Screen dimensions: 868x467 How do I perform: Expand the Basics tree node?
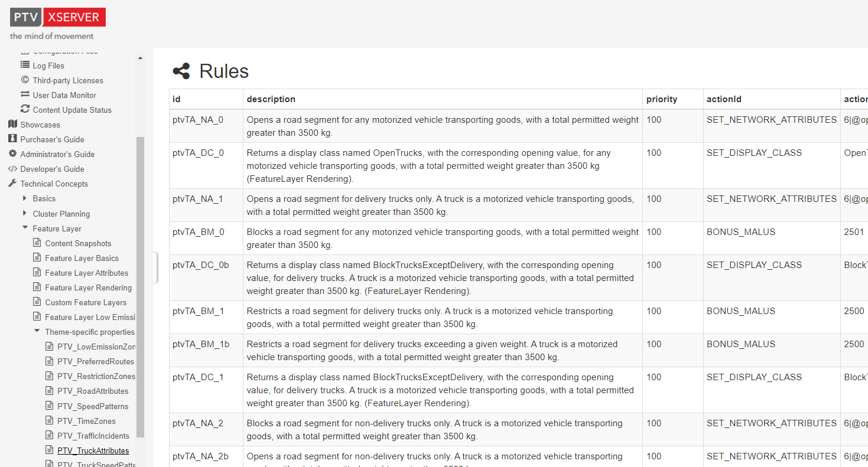(25, 198)
